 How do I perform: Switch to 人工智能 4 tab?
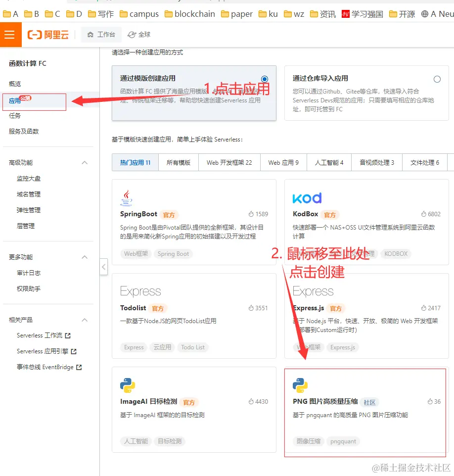click(x=329, y=163)
